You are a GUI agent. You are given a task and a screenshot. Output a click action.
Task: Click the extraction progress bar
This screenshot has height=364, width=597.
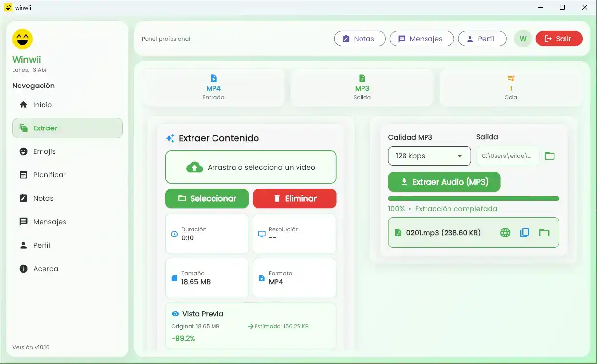point(473,199)
